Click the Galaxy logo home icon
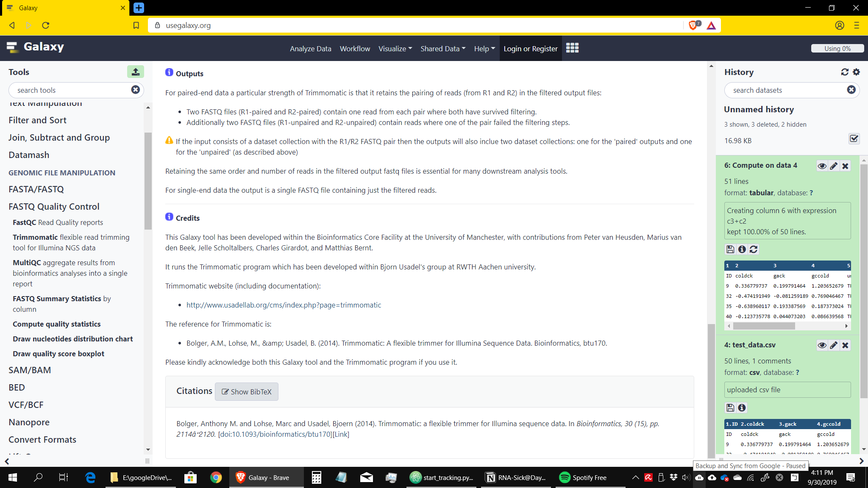This screenshot has width=868, height=488. coord(12,47)
